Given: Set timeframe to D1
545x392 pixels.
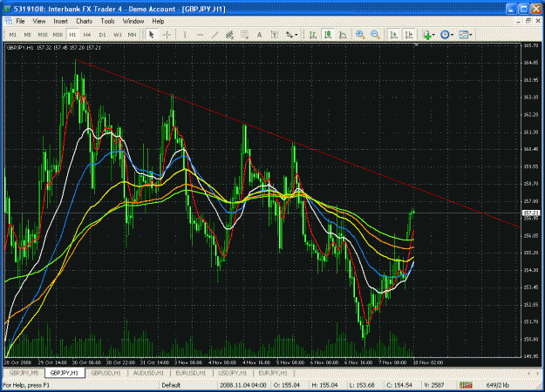Looking at the screenshot, I should tap(102, 35).
